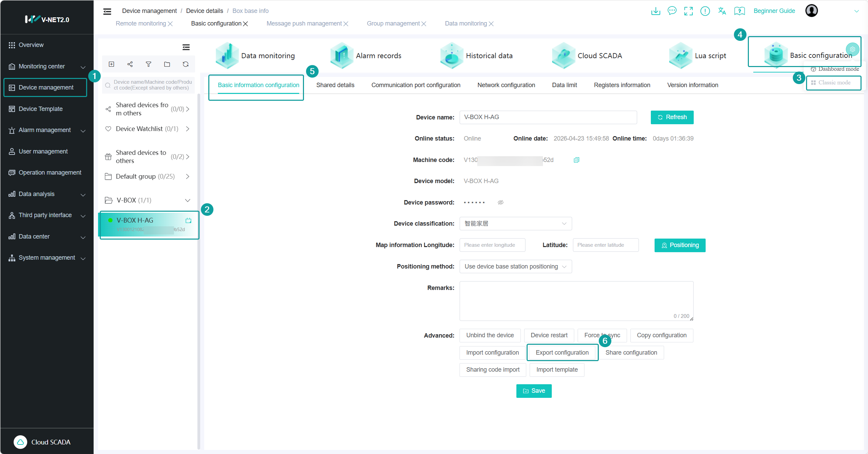
Task: Expand Third party interface menu
Action: (x=83, y=216)
